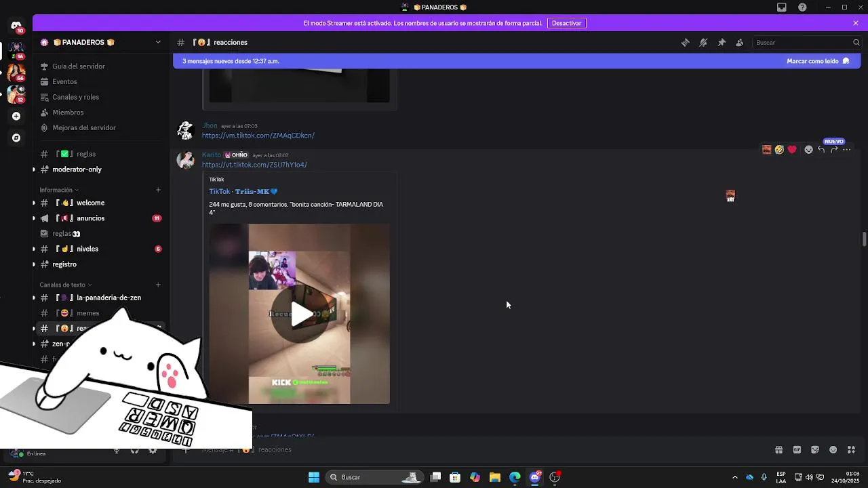
Task: Open gift Nitro icon in message bar
Action: (778, 449)
